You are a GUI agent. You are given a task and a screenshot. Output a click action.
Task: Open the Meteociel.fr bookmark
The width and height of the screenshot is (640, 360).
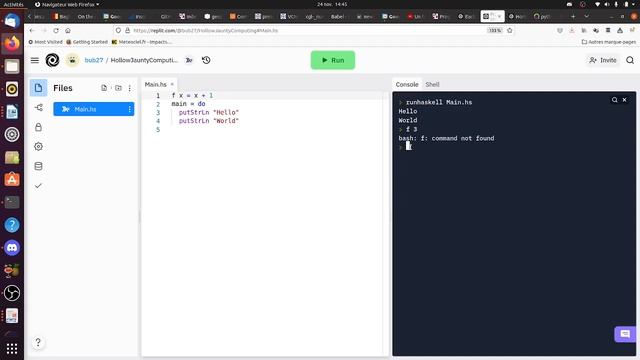point(142,42)
